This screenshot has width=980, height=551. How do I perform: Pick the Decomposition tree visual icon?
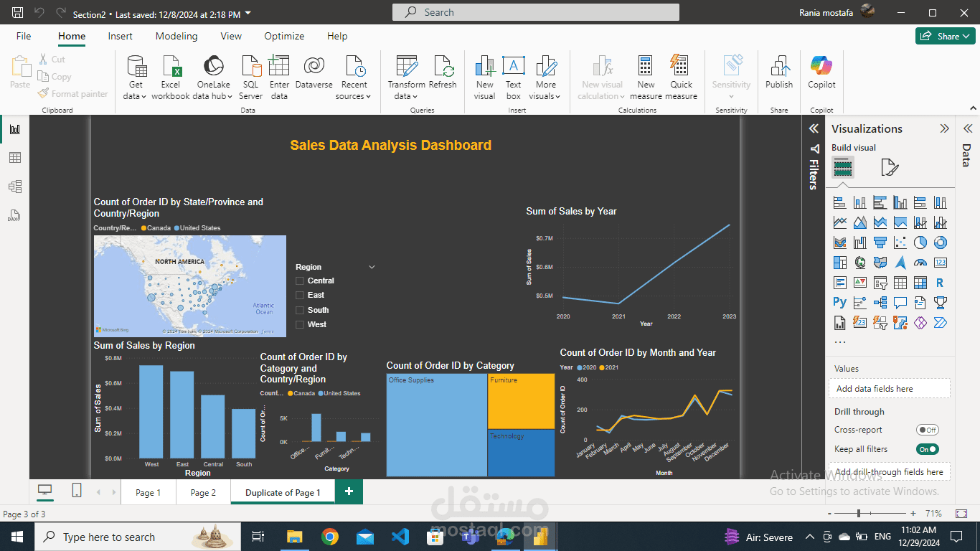[880, 303]
